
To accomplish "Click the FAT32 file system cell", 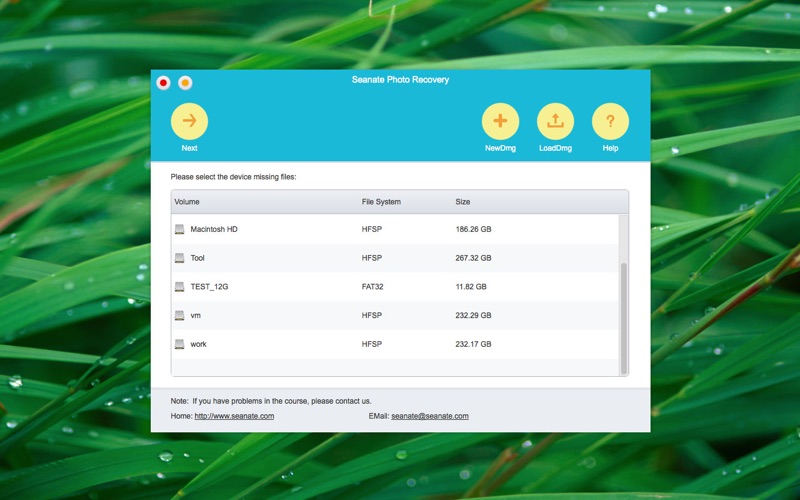I will [x=372, y=287].
